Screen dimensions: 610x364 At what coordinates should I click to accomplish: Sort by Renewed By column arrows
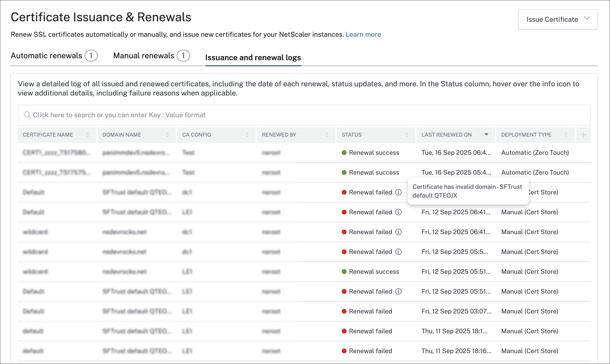coord(327,135)
